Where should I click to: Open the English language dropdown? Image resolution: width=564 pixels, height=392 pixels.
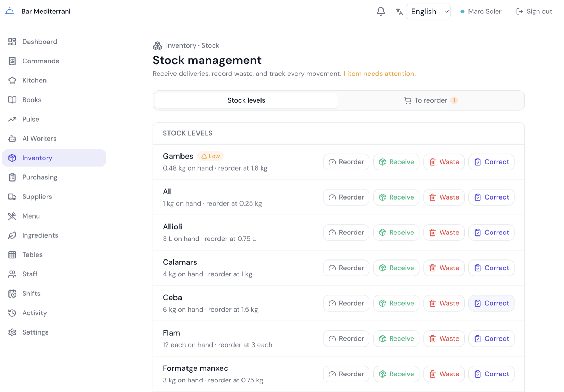tap(428, 11)
